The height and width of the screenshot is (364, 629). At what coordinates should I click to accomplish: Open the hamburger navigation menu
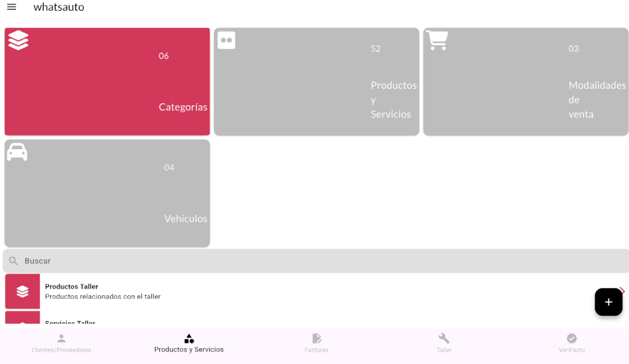[x=12, y=7]
